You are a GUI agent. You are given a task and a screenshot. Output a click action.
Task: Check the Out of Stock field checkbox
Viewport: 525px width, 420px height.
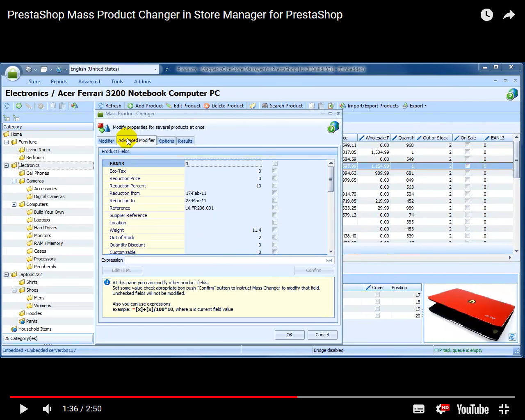point(275,237)
